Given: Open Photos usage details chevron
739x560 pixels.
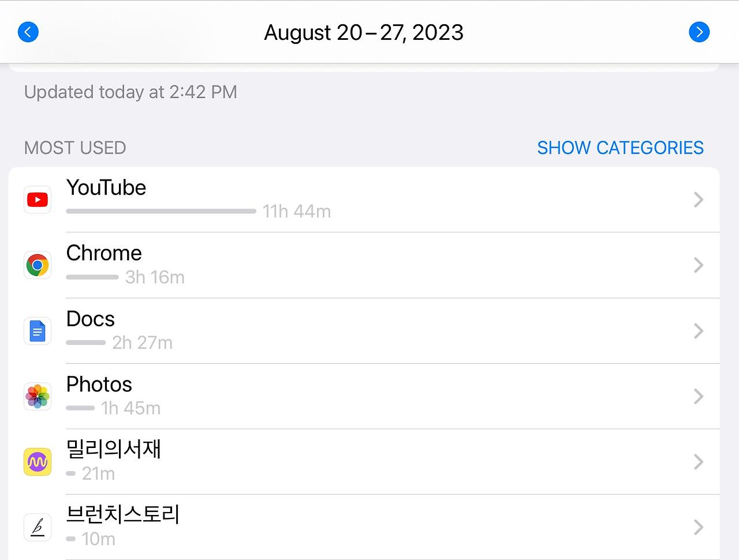Looking at the screenshot, I should (x=699, y=396).
